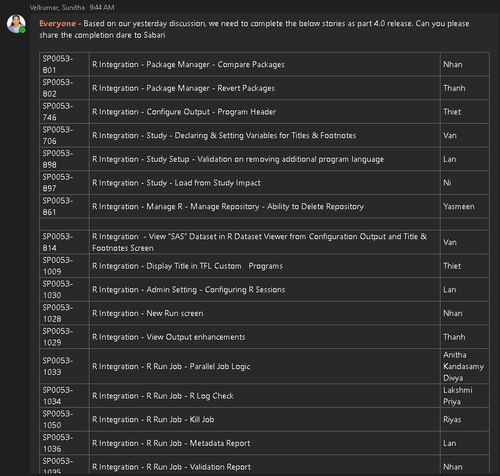The image size is (500, 476).
Task: Click sender name Velkumar, Sunitha
Action: pyautogui.click(x=57, y=7)
